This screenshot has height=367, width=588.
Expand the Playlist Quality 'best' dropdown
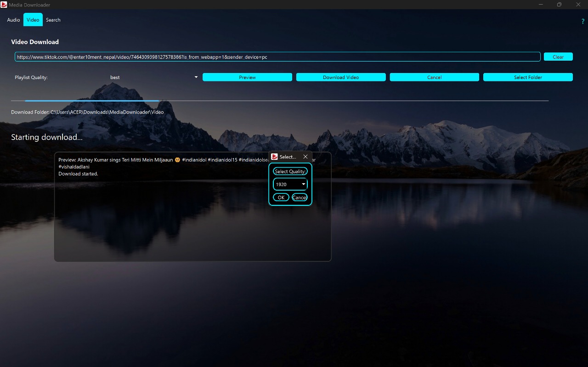click(153, 77)
